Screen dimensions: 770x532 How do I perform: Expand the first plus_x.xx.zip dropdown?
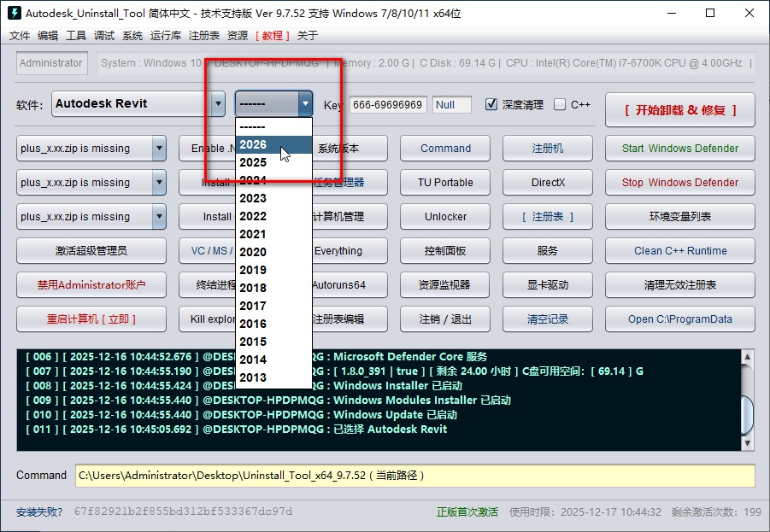coord(159,149)
